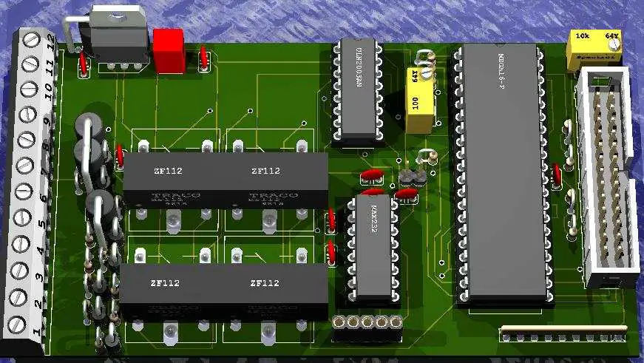This screenshot has height=363, width=644.
Task: Click the five-pin socket header below MAX232
Action: (367, 322)
